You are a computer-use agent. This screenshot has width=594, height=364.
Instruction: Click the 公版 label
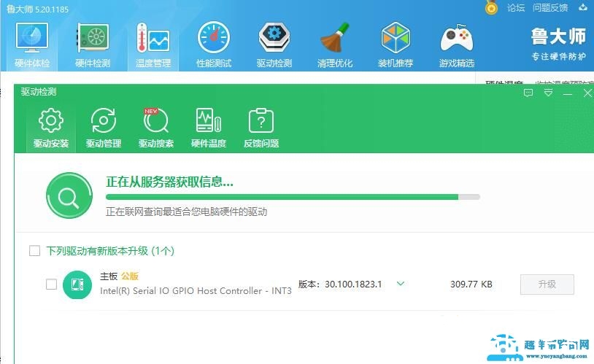point(130,276)
